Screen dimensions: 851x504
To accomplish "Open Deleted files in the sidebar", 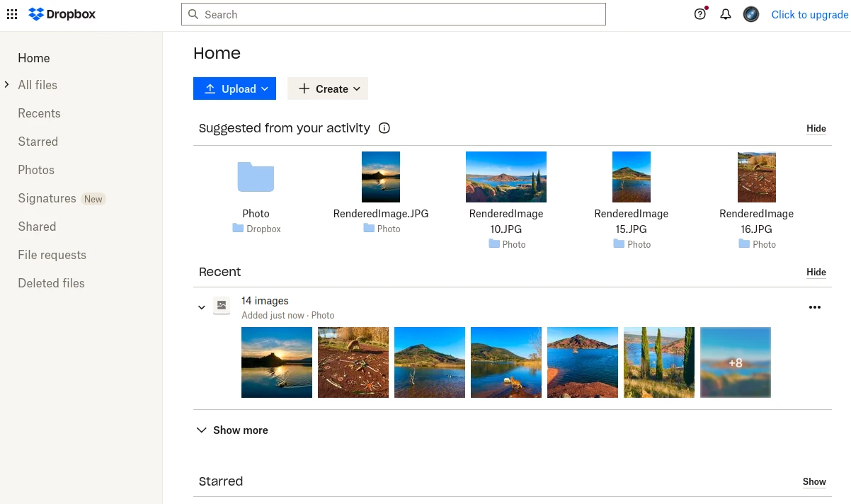I will (x=51, y=283).
